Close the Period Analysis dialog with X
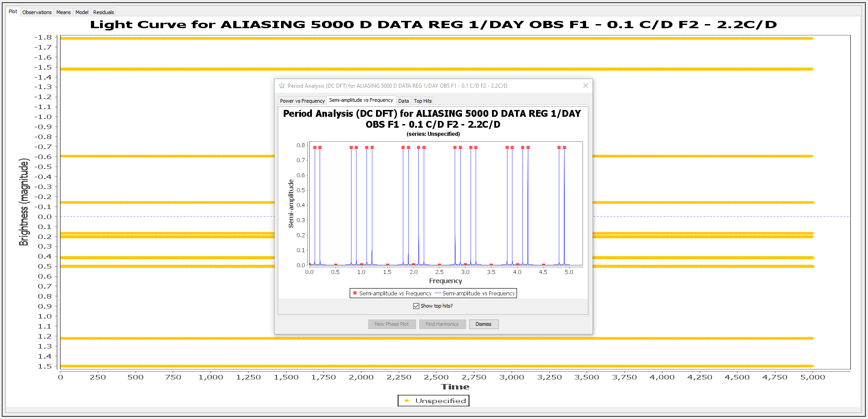 point(585,85)
